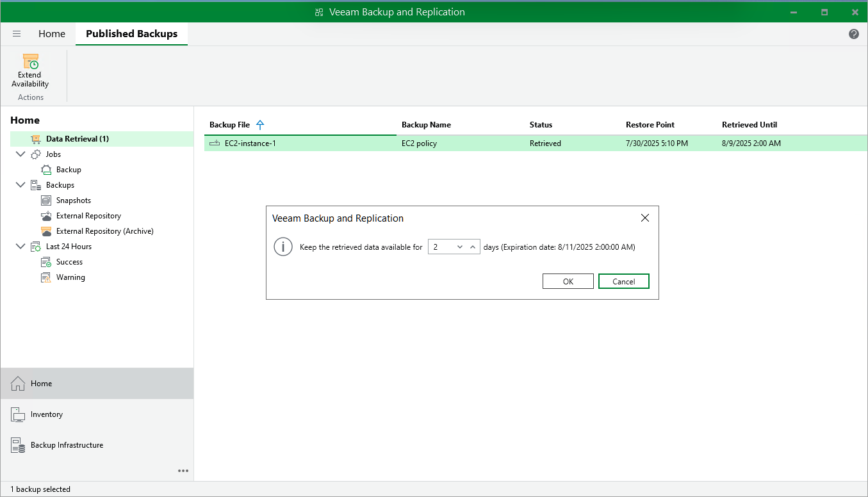
Task: Click the info icon in the dialog
Action: (283, 247)
